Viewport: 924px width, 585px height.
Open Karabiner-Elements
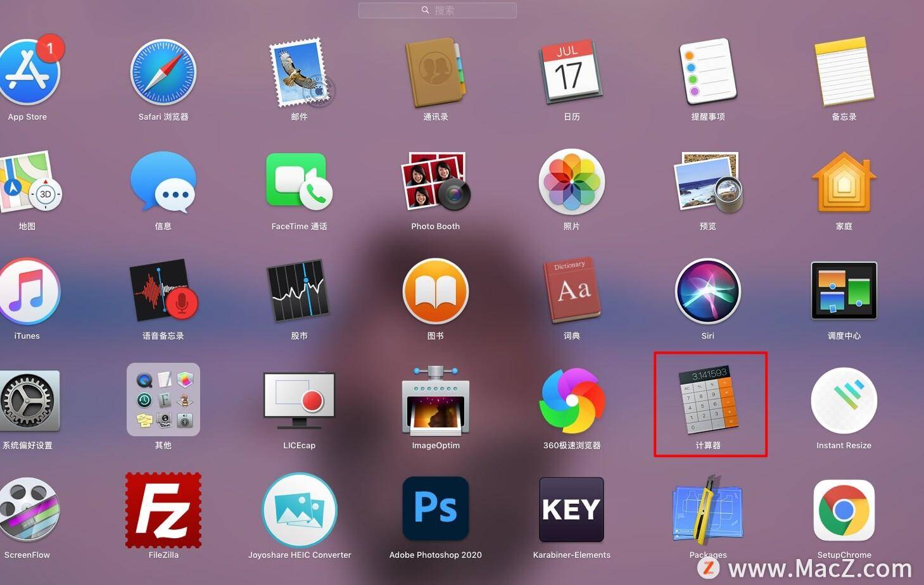pyautogui.click(x=571, y=510)
